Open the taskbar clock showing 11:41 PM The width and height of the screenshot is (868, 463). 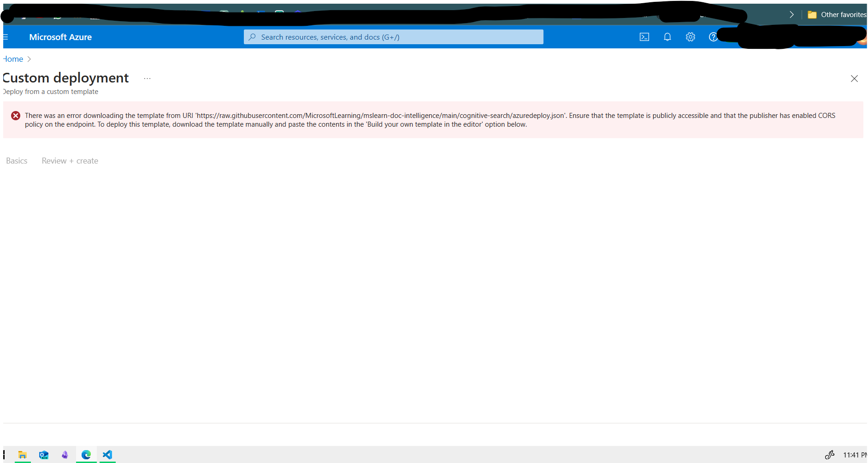pos(855,455)
